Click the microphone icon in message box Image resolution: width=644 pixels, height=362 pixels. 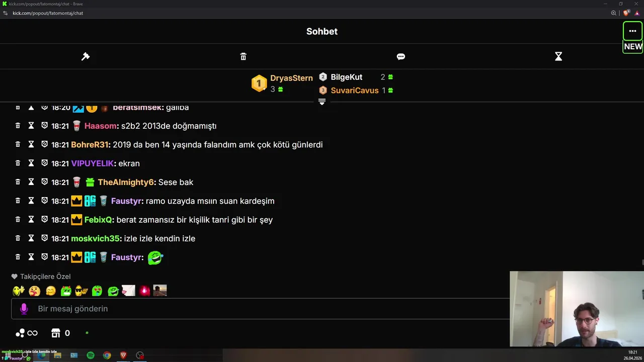[x=24, y=309]
